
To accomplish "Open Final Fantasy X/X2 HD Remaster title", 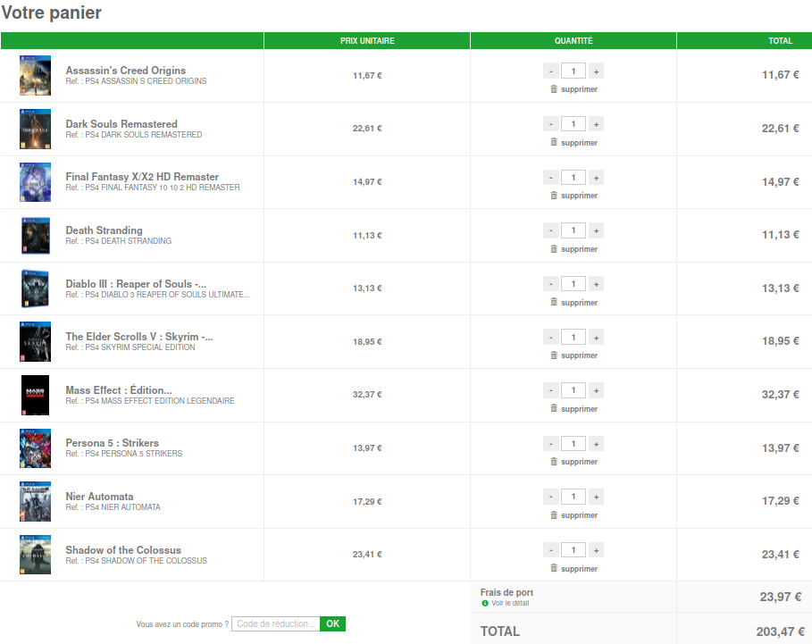I will tap(142, 177).
